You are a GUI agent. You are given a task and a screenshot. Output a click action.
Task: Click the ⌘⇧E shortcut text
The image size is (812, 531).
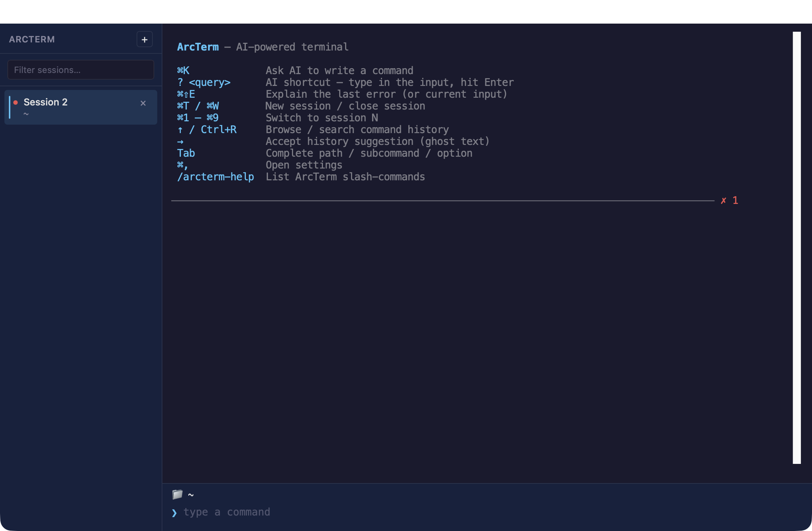tap(186, 94)
